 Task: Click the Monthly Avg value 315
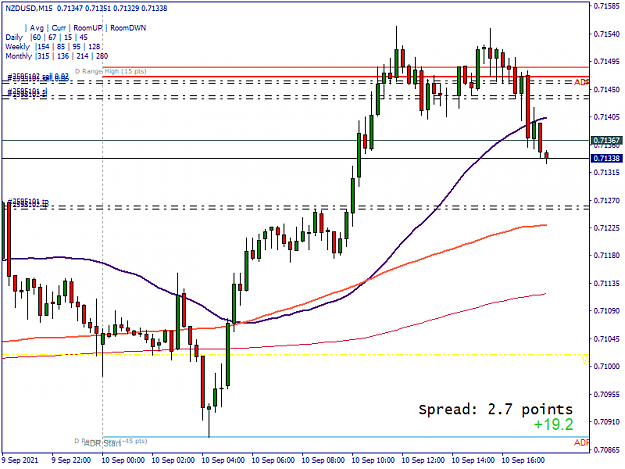[x=43, y=56]
